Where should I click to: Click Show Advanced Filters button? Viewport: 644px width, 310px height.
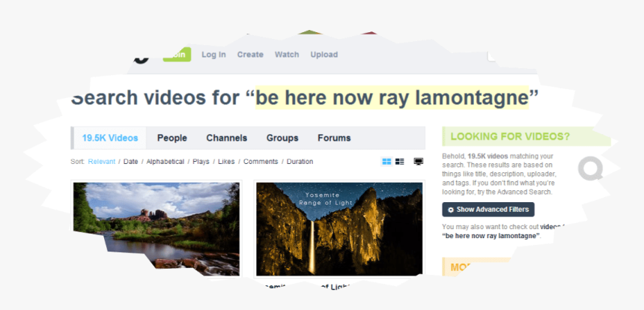488,210
